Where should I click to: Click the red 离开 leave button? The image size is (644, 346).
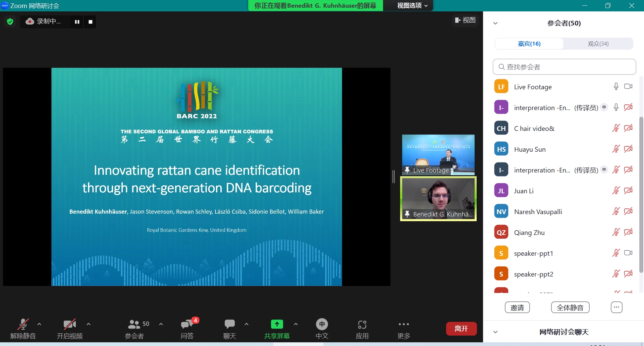pyautogui.click(x=461, y=329)
